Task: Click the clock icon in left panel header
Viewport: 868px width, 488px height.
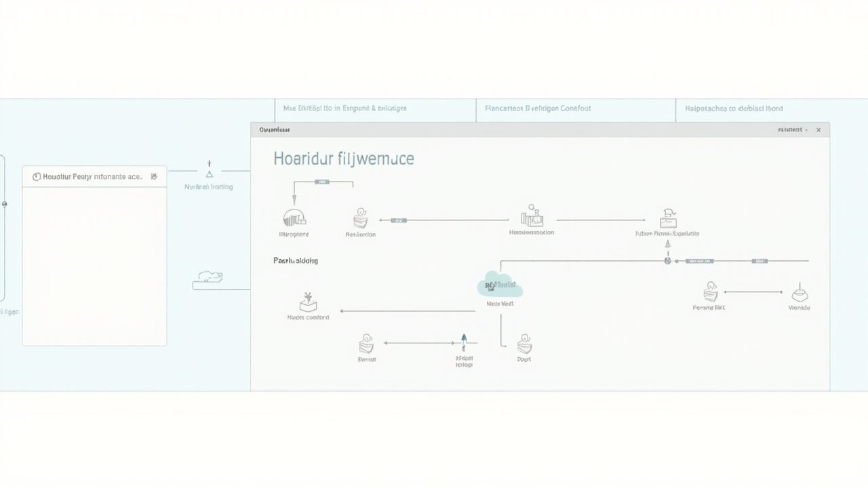Action: 37,177
